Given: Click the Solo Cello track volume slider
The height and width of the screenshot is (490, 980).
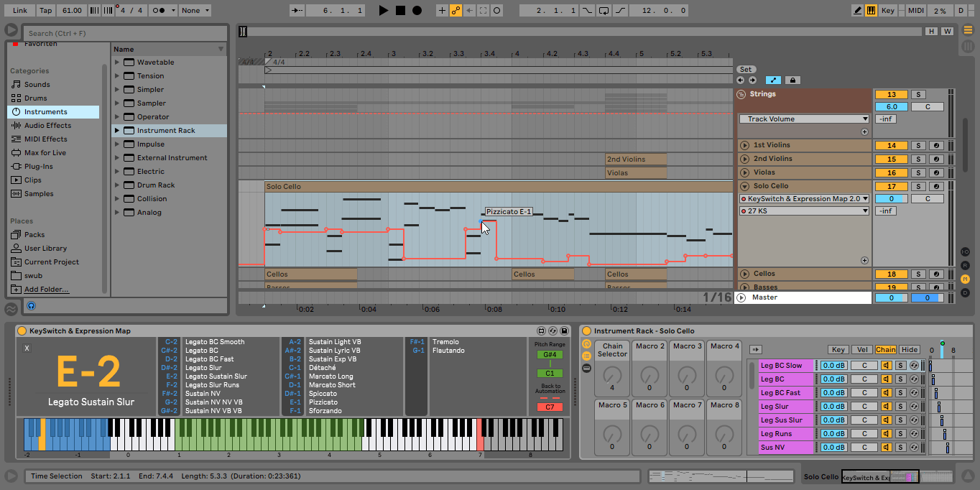Looking at the screenshot, I should point(892,199).
